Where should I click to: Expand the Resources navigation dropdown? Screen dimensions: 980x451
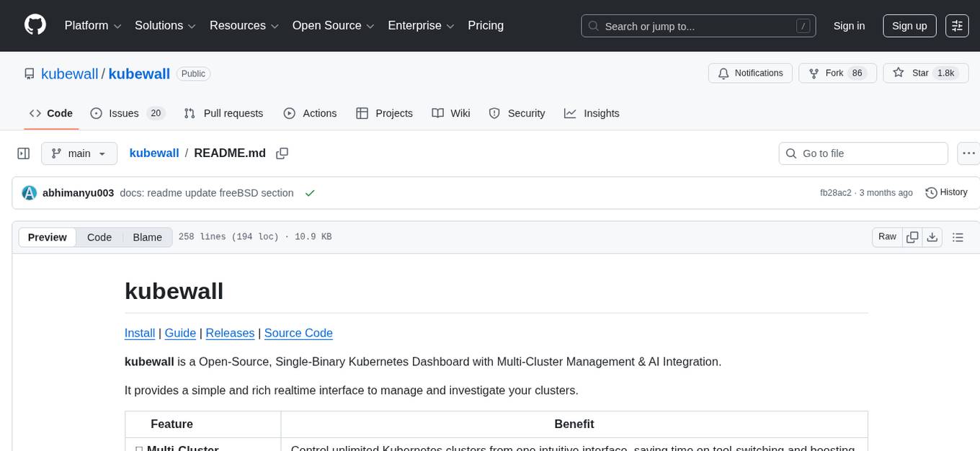click(x=244, y=25)
